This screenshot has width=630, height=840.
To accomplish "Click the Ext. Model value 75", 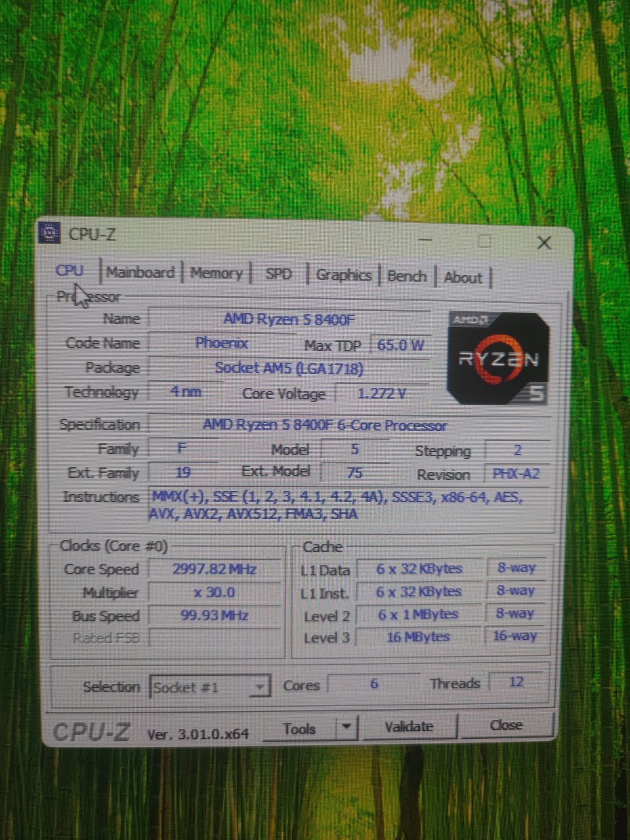I will [x=354, y=472].
